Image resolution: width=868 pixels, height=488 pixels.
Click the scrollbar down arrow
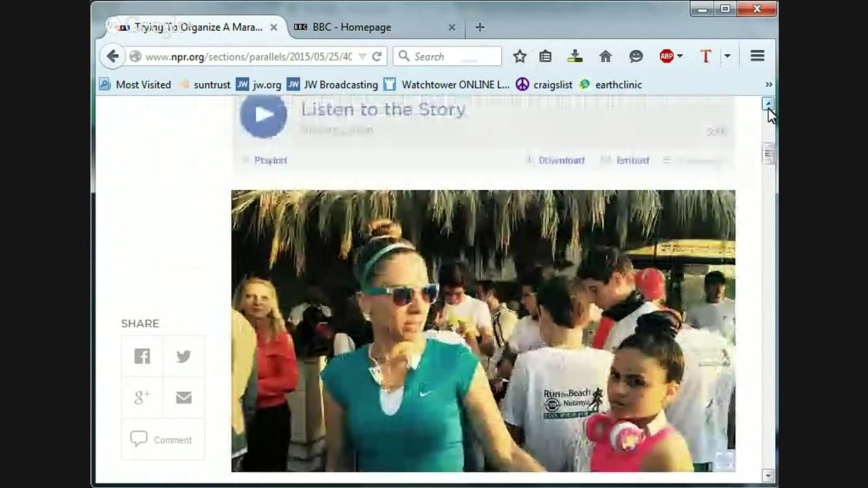pos(768,475)
